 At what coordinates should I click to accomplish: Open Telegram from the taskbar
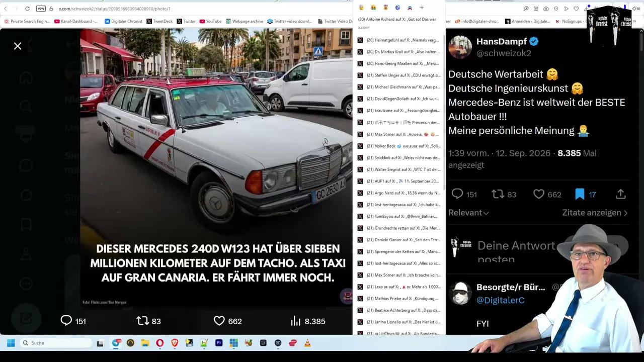coord(116,343)
